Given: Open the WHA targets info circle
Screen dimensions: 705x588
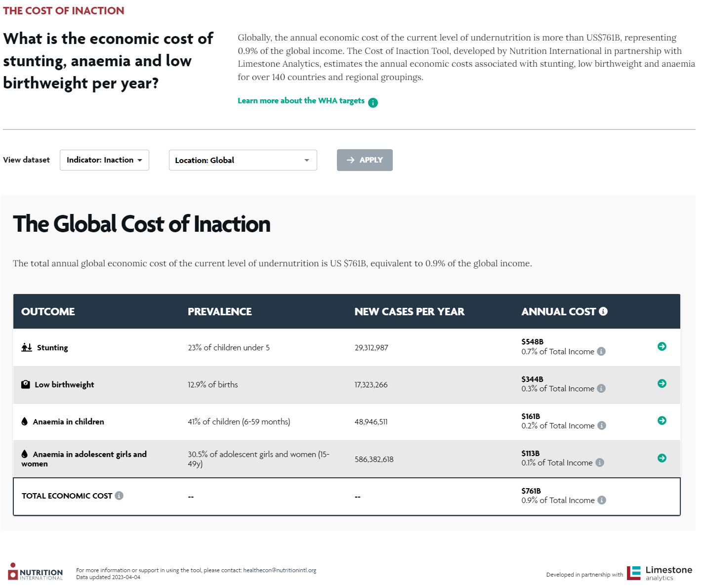Looking at the screenshot, I should point(373,102).
